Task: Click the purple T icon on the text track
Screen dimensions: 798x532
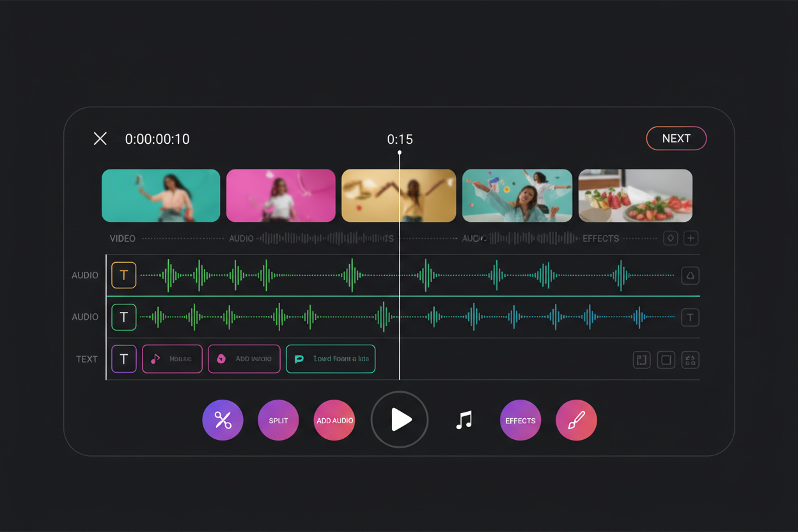Action: [x=123, y=359]
